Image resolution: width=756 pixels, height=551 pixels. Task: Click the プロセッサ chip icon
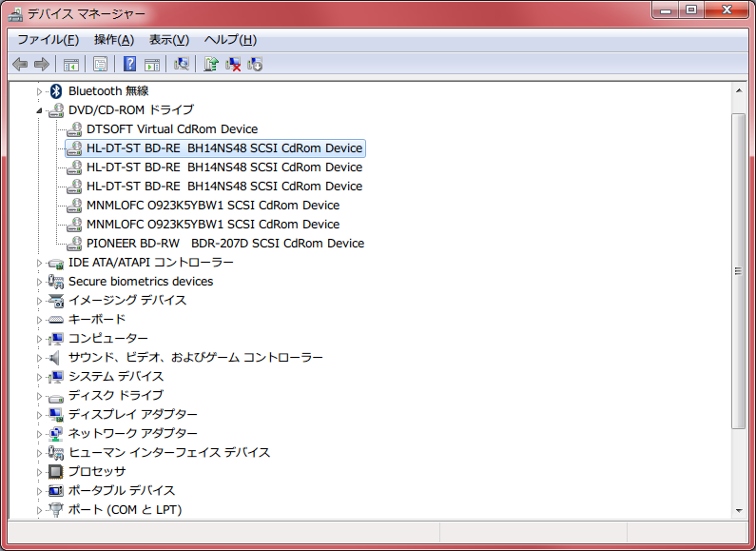click(56, 471)
